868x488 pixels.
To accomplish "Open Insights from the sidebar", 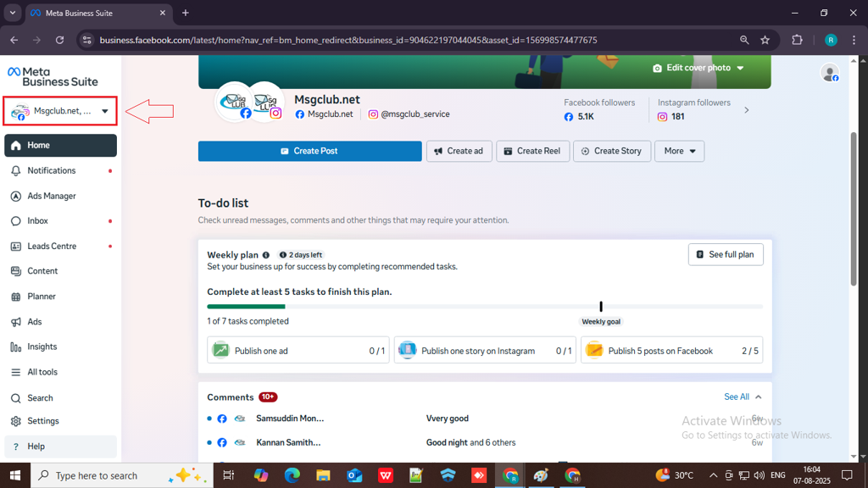I will pos(60,347).
